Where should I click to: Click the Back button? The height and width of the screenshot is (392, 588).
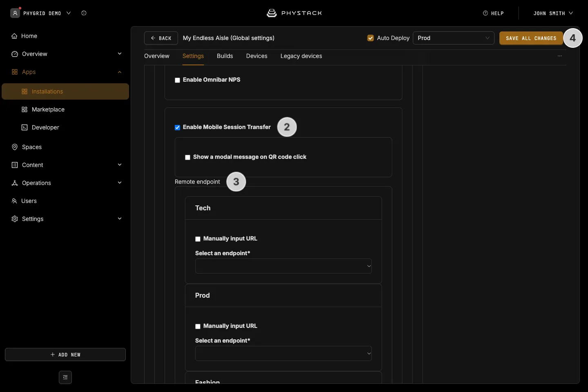pyautogui.click(x=161, y=38)
